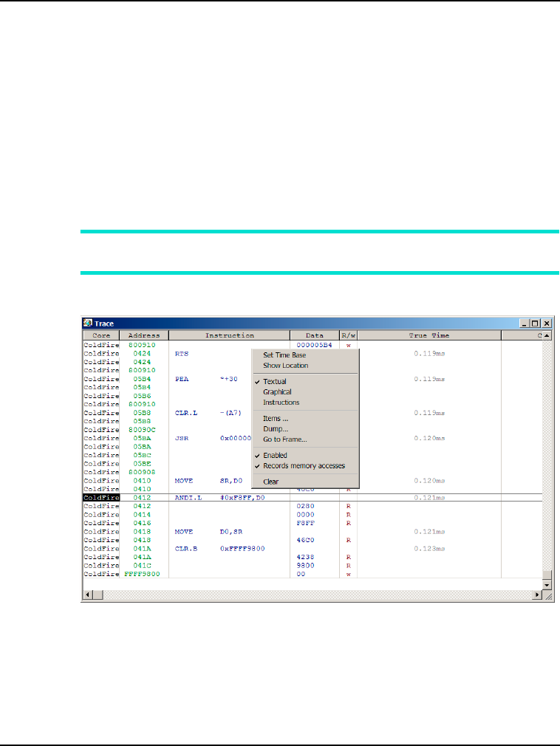Switch to Graphical display mode
Viewport: 560px width, 746px height.
click(x=277, y=392)
